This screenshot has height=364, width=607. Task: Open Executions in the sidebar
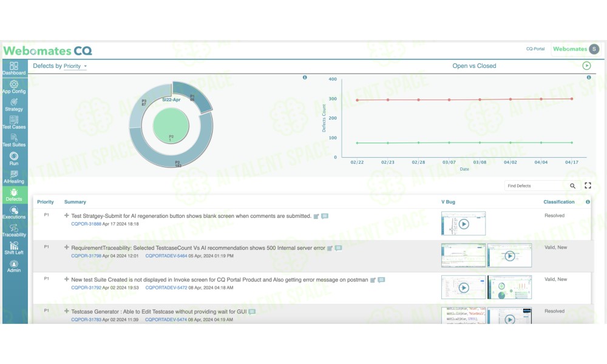click(14, 212)
